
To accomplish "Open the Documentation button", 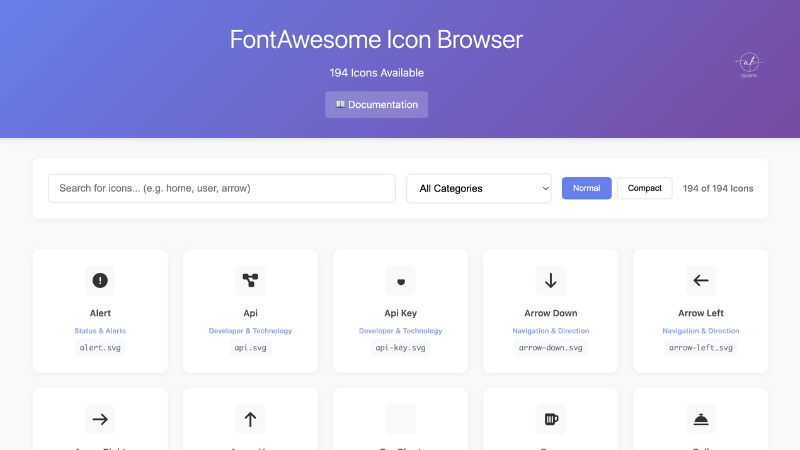I will click(x=377, y=105).
